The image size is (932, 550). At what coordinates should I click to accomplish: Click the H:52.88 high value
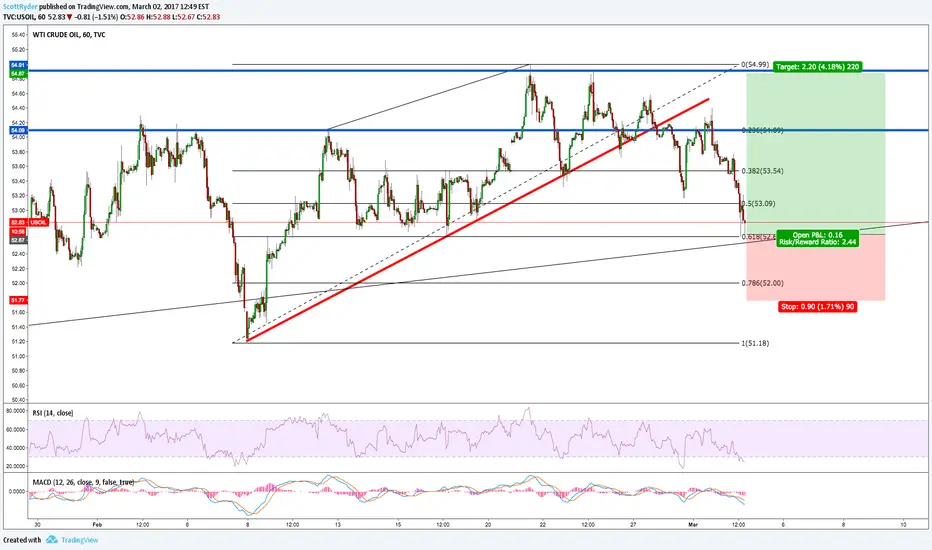(159, 17)
